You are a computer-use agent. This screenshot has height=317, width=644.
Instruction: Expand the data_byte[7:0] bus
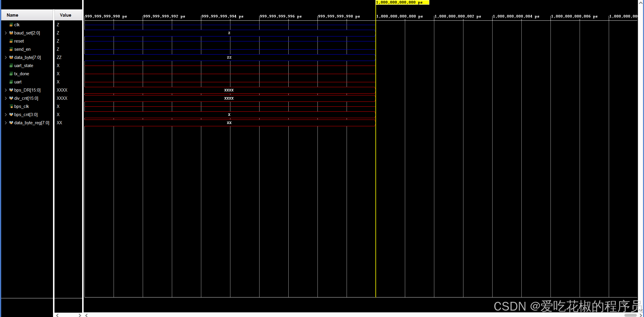(6, 57)
